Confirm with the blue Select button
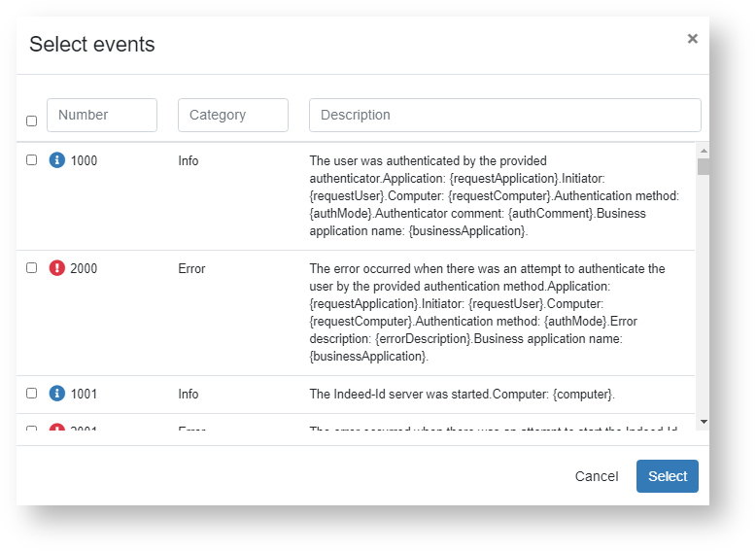The width and height of the screenshot is (756, 552). (667, 476)
